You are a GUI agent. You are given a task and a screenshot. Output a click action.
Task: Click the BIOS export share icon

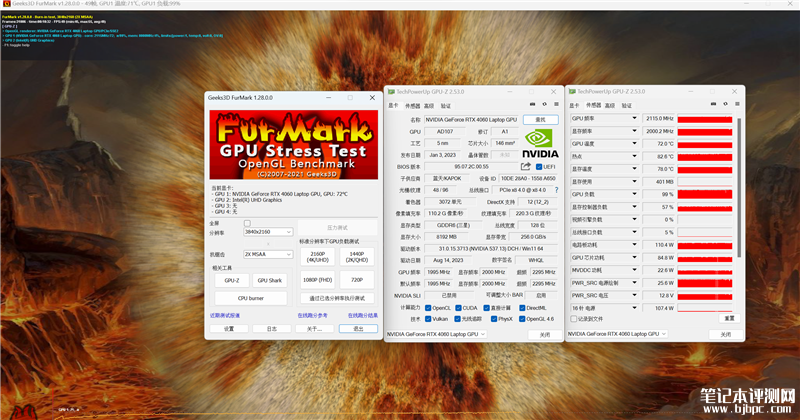526,166
